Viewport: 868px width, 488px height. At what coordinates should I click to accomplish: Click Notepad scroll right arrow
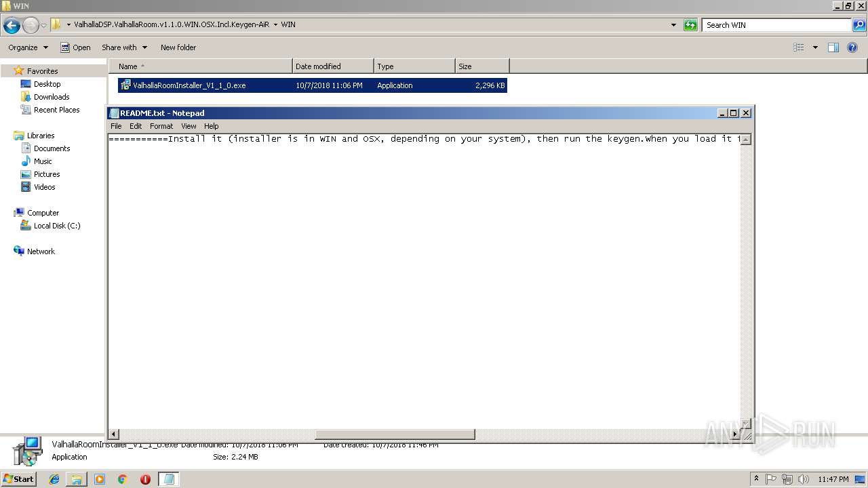tap(734, 434)
